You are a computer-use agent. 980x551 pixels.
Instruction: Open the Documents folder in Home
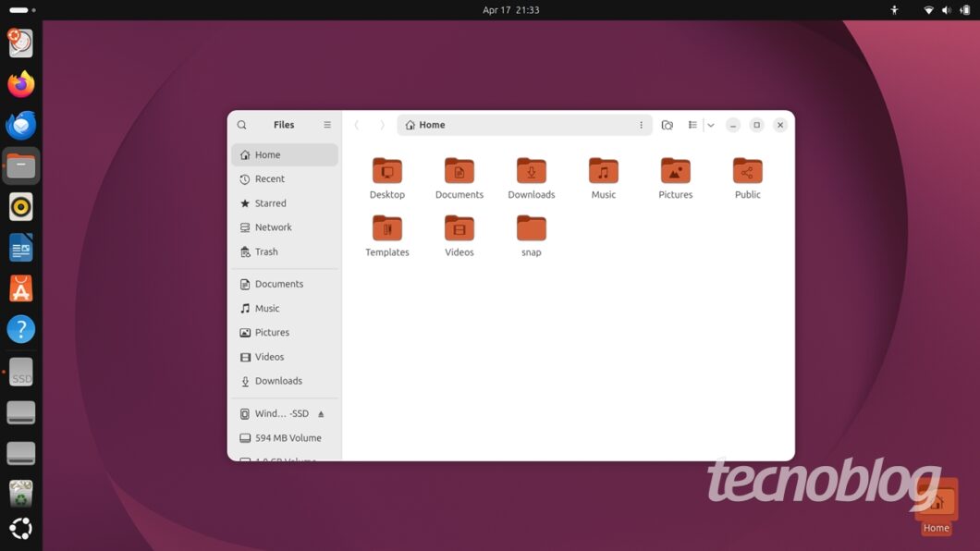(459, 176)
